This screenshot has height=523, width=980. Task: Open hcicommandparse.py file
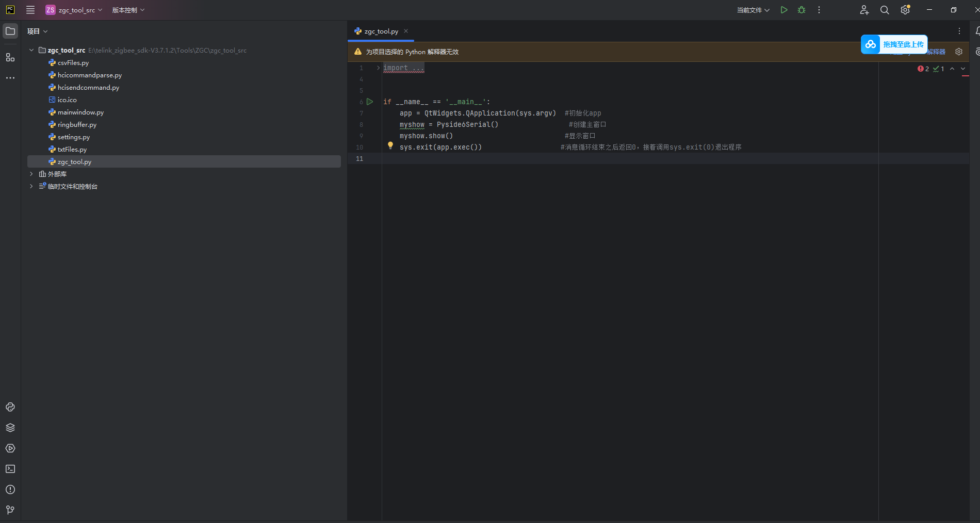click(90, 75)
